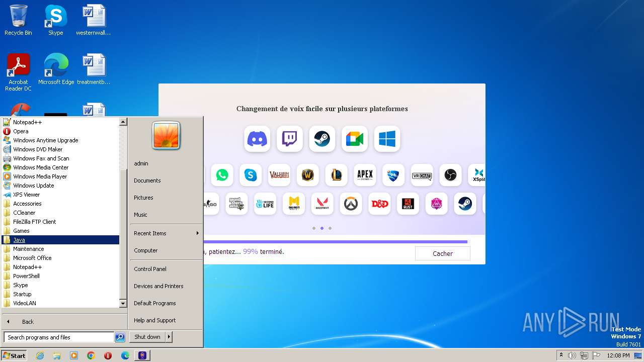Screen dimensions: 644x362
Task: Click the Start button
Action: tap(14, 355)
